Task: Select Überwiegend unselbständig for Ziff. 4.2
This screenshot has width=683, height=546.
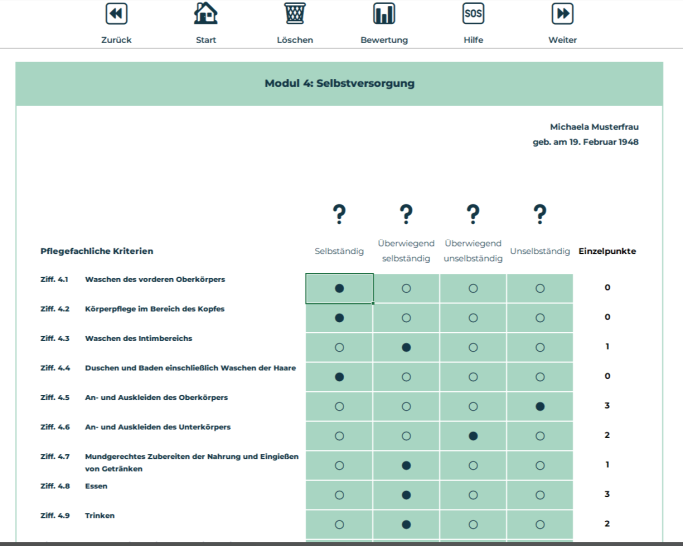Action: pos(473,318)
